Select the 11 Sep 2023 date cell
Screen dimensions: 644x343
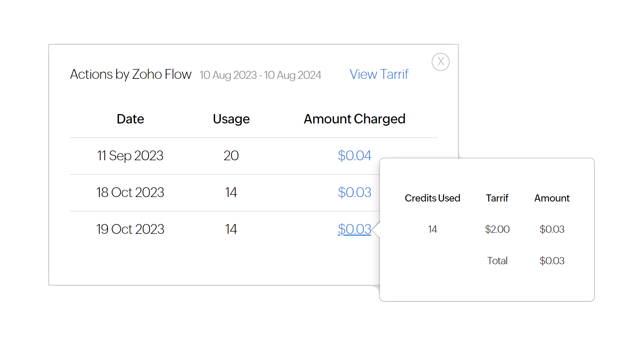(x=130, y=156)
